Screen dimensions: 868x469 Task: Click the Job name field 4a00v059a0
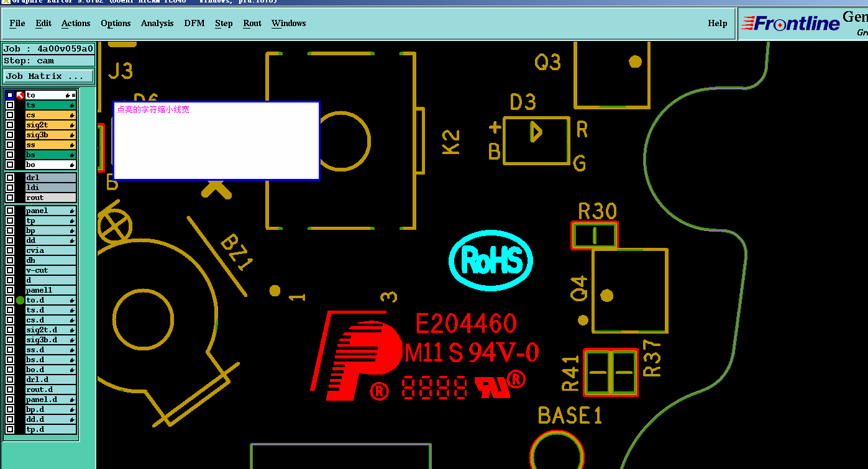(48, 49)
